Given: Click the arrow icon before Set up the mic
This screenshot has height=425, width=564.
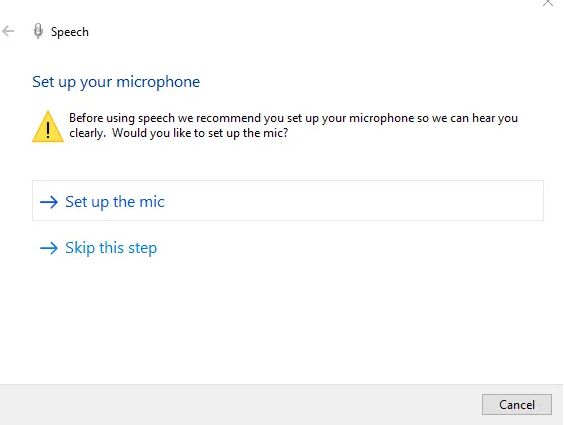Looking at the screenshot, I should [49, 202].
